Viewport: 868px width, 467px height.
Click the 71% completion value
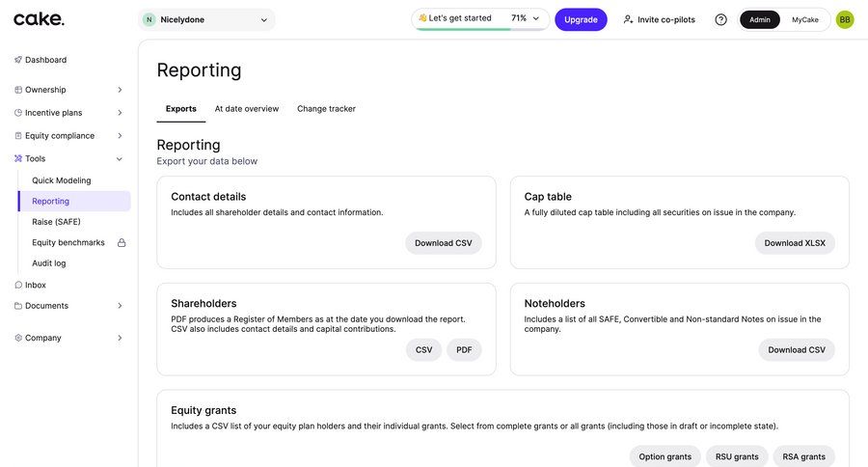click(x=519, y=18)
